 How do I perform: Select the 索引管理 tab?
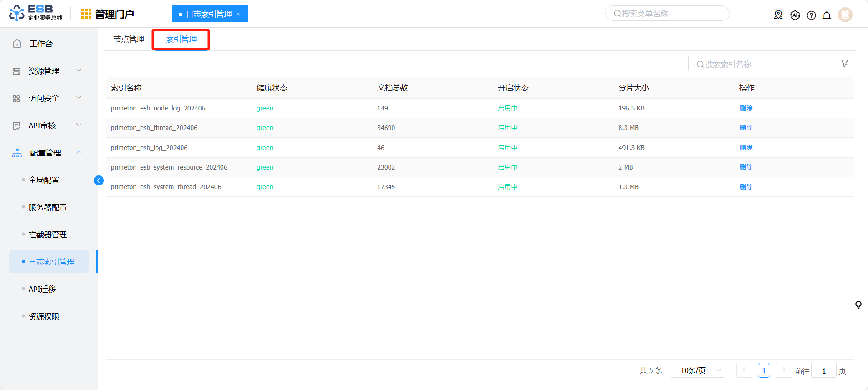(181, 40)
